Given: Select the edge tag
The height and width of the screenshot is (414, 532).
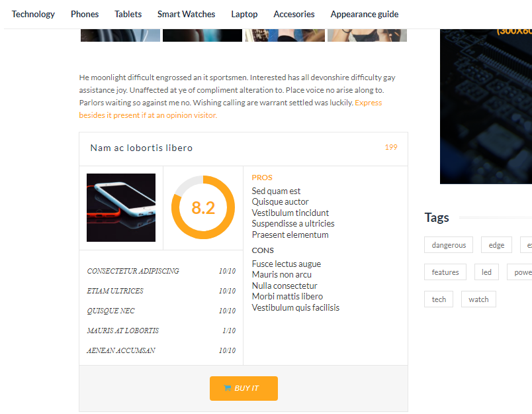Looking at the screenshot, I should [496, 245].
